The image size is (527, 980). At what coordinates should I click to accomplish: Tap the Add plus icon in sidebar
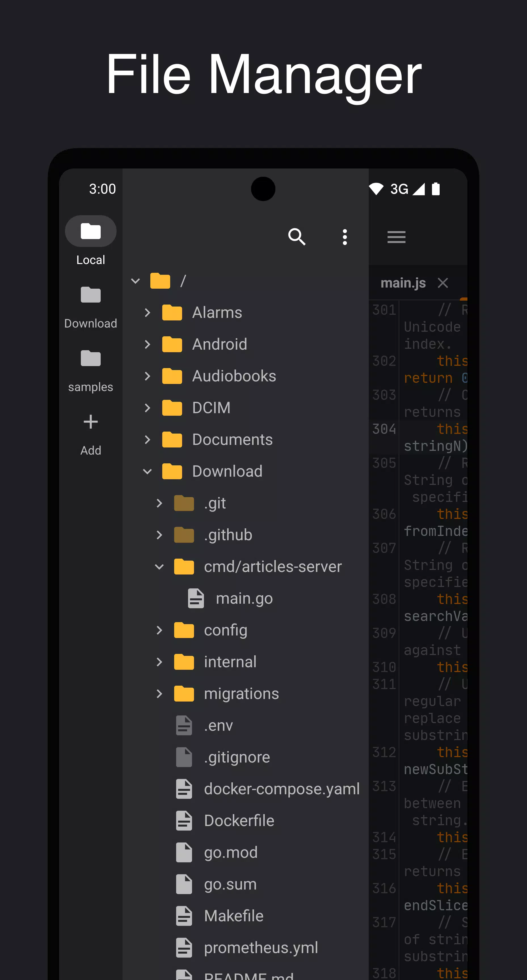[90, 422]
